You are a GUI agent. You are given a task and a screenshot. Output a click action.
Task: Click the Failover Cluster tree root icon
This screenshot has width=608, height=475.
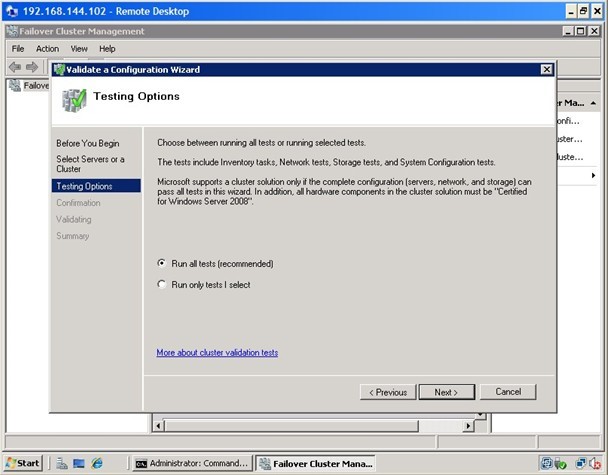point(15,85)
